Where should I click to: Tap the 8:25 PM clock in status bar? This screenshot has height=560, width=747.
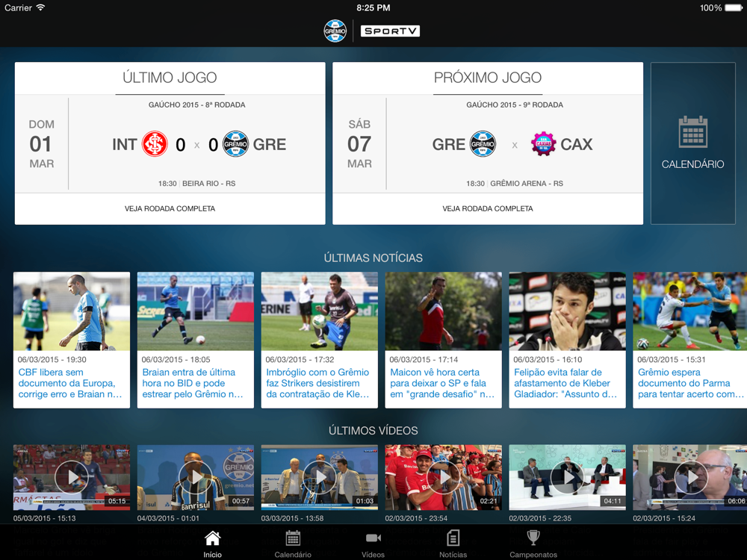coord(373,7)
